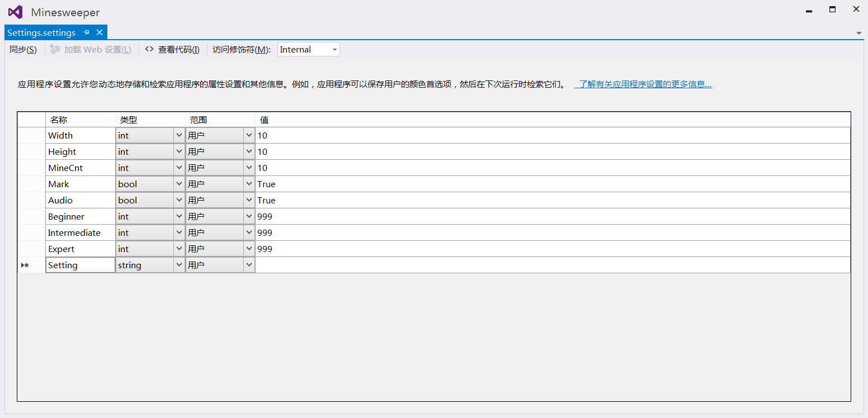Click the Expert value cell showing 999
Screen dimensions: 868x418
pyautogui.click(x=553, y=249)
